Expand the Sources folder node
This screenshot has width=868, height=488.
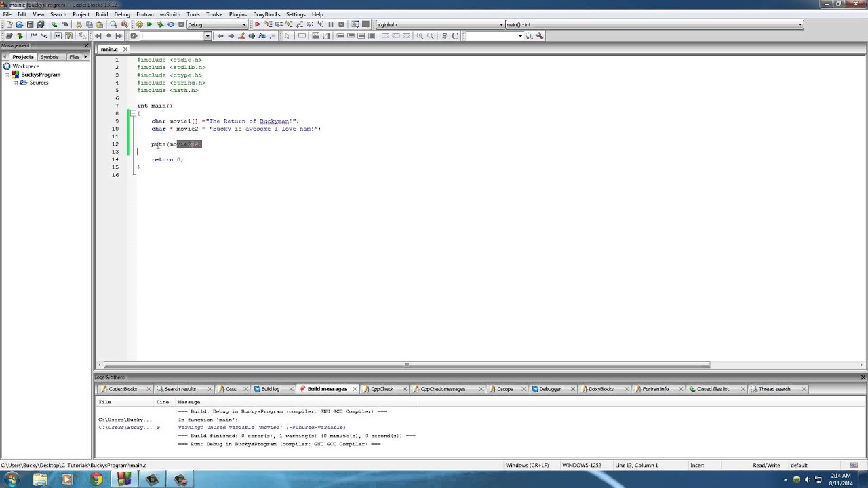[x=15, y=83]
